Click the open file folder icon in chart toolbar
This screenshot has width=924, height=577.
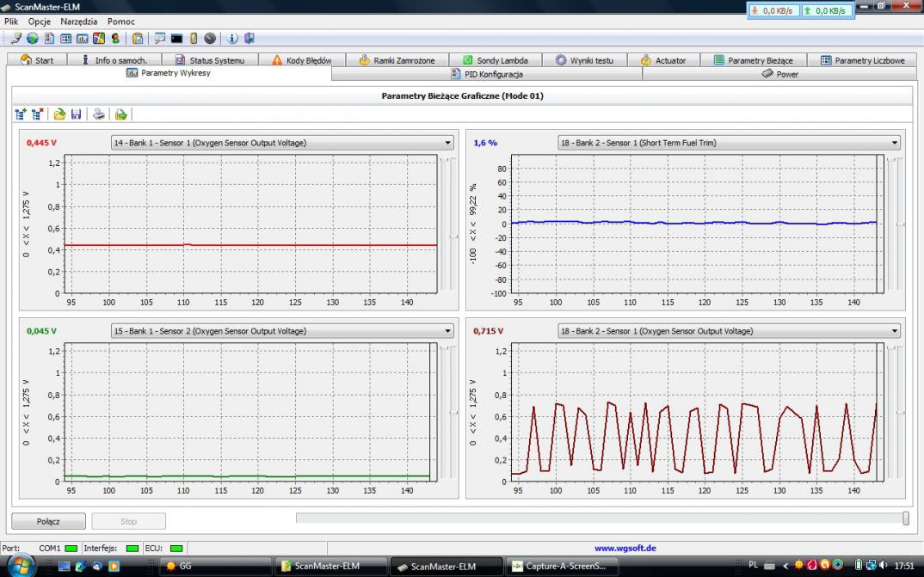tap(59, 114)
